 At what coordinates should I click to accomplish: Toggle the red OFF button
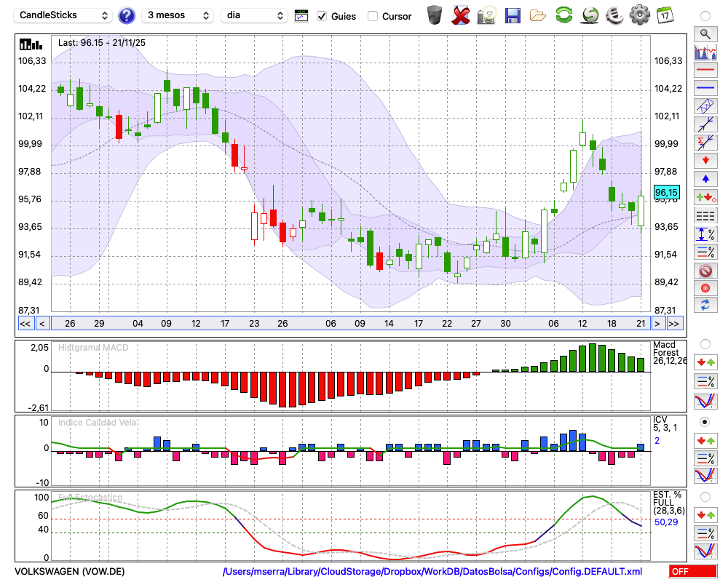(x=692, y=572)
